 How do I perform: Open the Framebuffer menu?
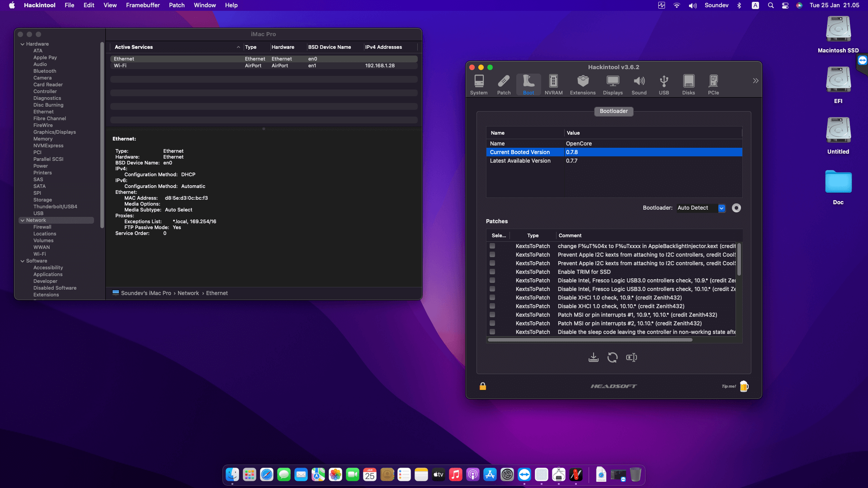pos(143,5)
